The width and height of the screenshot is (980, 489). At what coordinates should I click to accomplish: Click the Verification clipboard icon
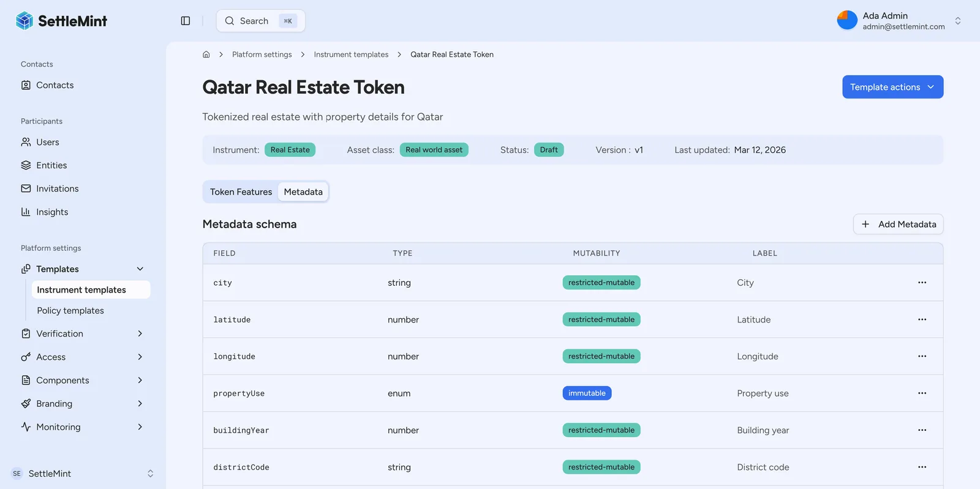(26, 334)
